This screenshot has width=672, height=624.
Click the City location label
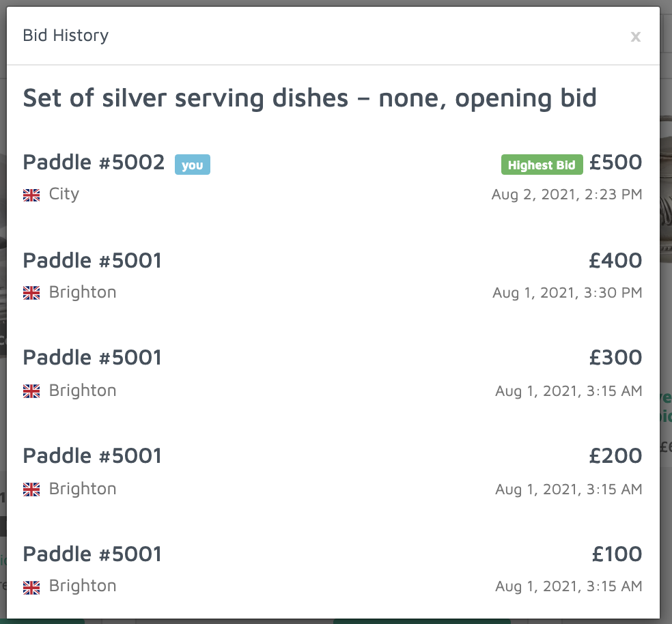(x=64, y=194)
